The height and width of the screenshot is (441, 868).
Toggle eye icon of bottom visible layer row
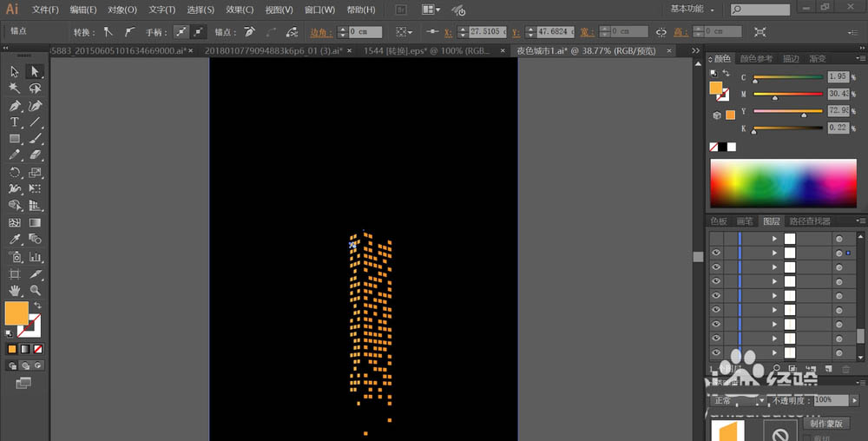tap(716, 352)
